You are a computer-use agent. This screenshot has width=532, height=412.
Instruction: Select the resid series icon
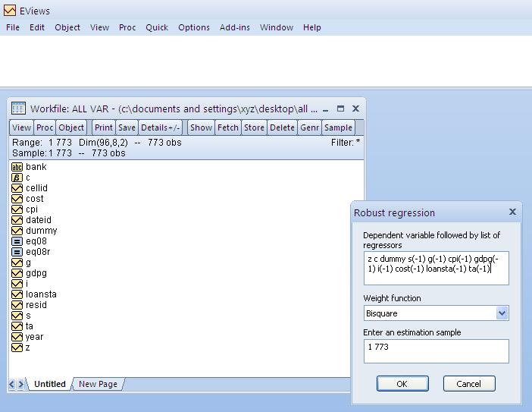pos(17,305)
